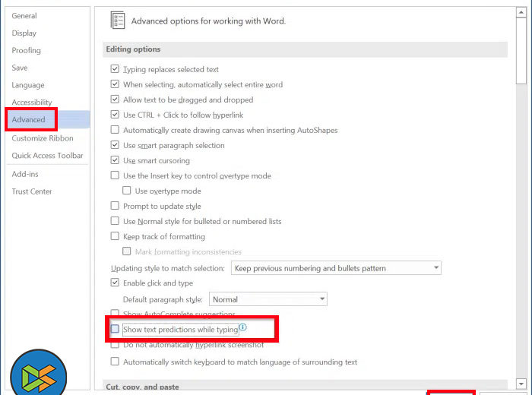Image resolution: width=532 pixels, height=395 pixels.
Task: Open Quick Access Toolbar settings
Action: pos(47,156)
